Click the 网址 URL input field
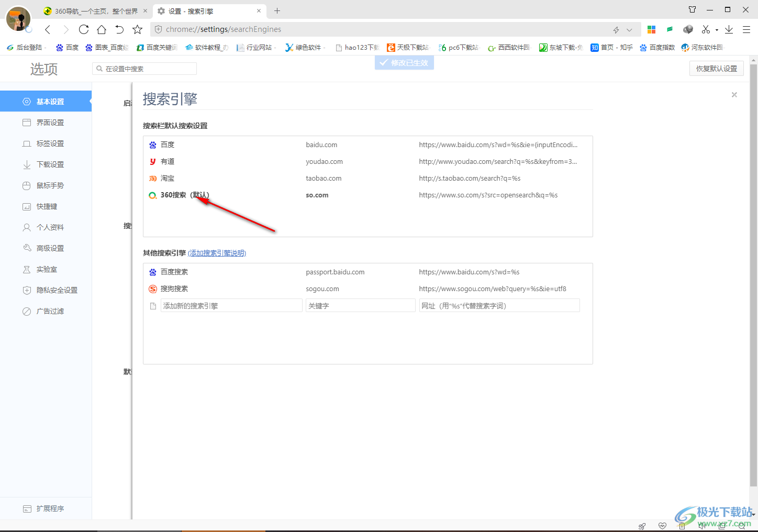 point(499,305)
